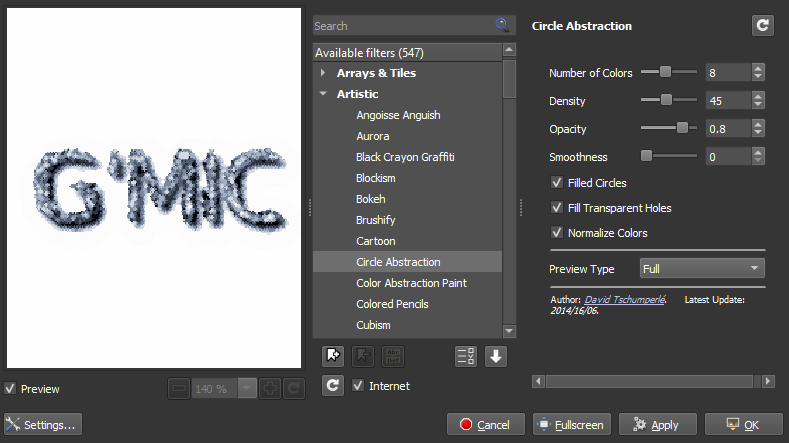Click the Opacity value field
Viewport: 789px width, 443px height.
729,129
